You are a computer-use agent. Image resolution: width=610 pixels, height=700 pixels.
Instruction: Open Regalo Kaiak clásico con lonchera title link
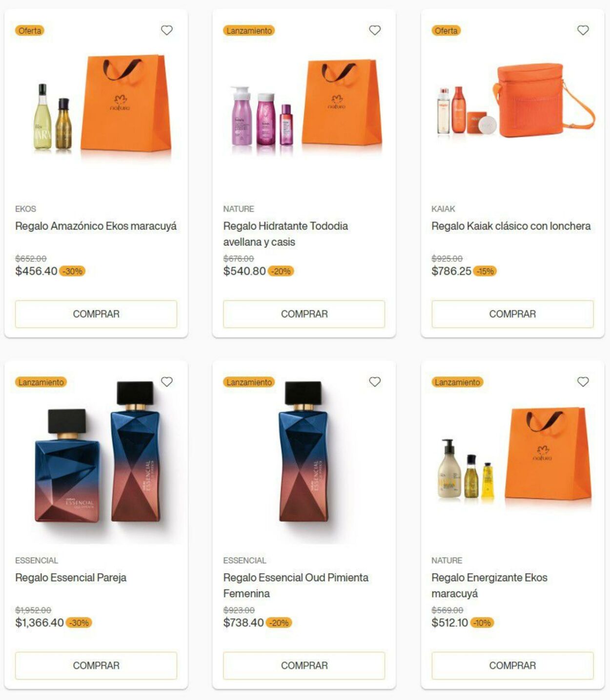click(511, 226)
